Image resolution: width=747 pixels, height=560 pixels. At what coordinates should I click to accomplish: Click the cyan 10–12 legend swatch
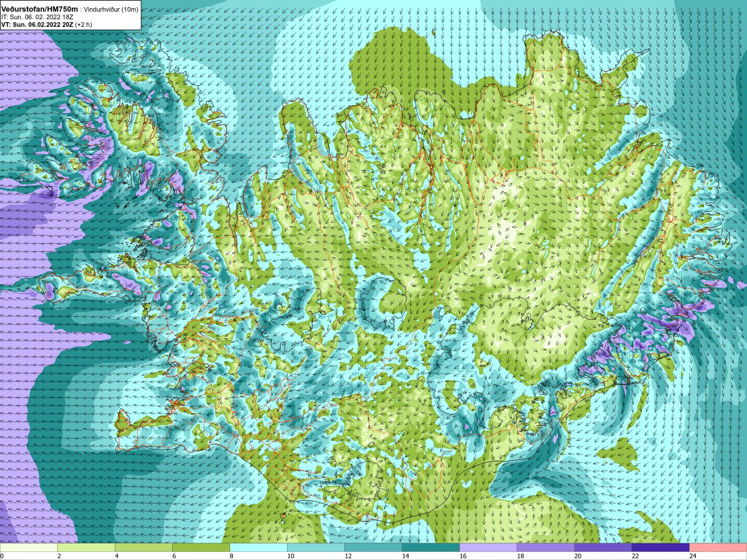316,548
